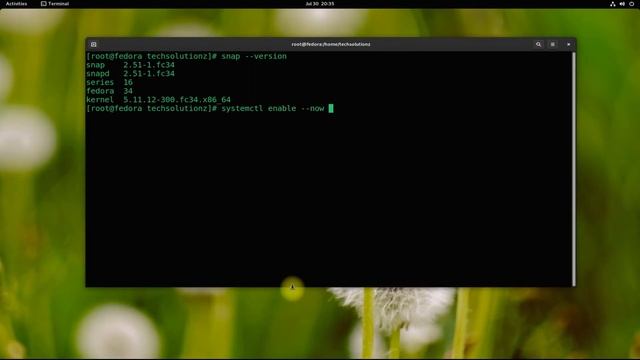Viewport: 640px width, 360px height.
Task: Open terminal search with magnifier icon
Action: click(538, 44)
